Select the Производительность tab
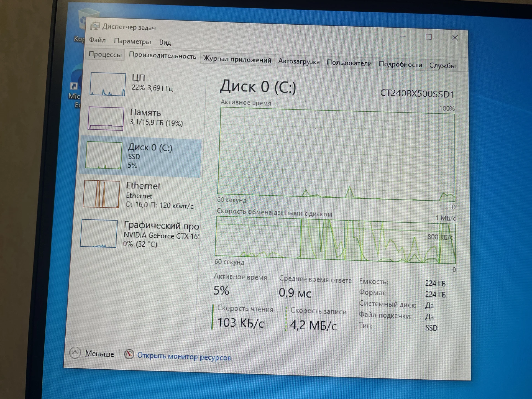 click(x=163, y=56)
